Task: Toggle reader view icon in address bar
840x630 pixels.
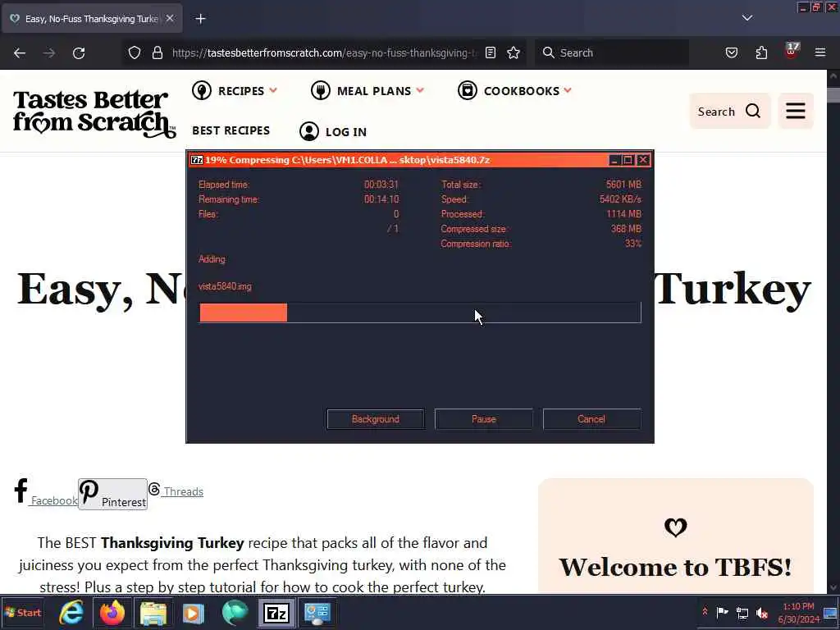Action: pyautogui.click(x=491, y=52)
